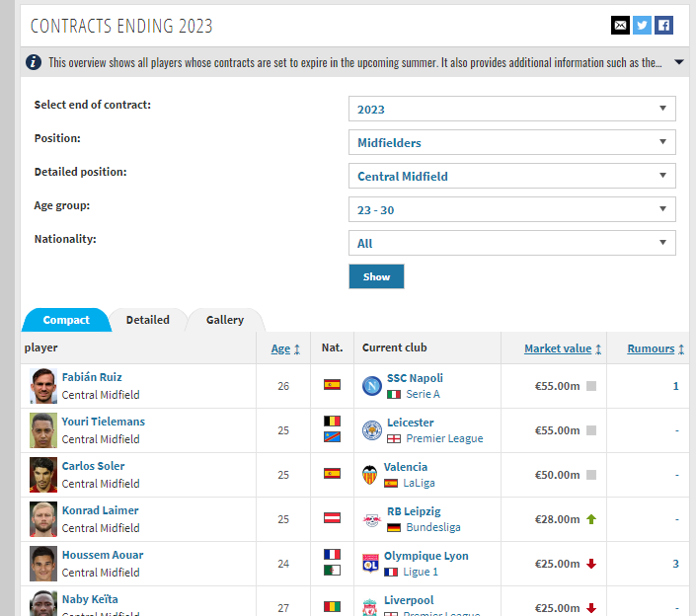
Task: Click England flag beside Leicester's Premier League
Action: point(394,438)
